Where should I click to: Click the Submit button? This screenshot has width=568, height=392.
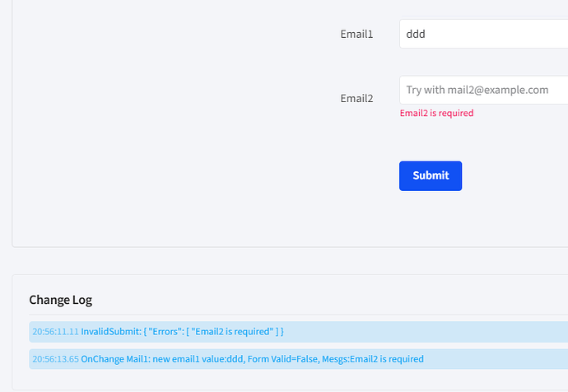click(431, 175)
